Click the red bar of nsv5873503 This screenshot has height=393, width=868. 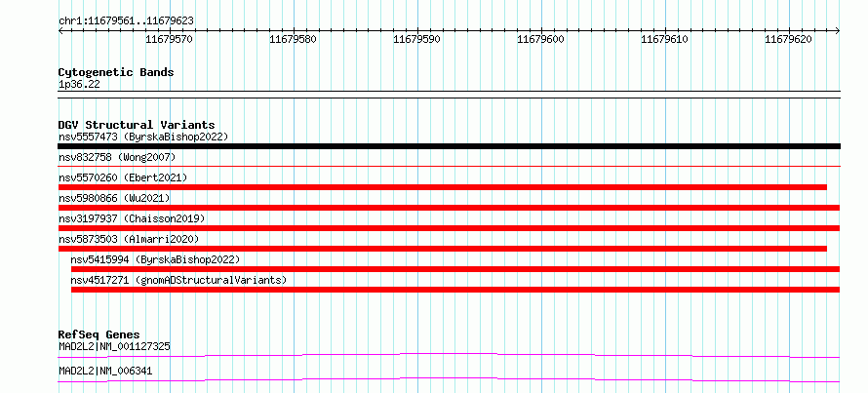point(443,249)
